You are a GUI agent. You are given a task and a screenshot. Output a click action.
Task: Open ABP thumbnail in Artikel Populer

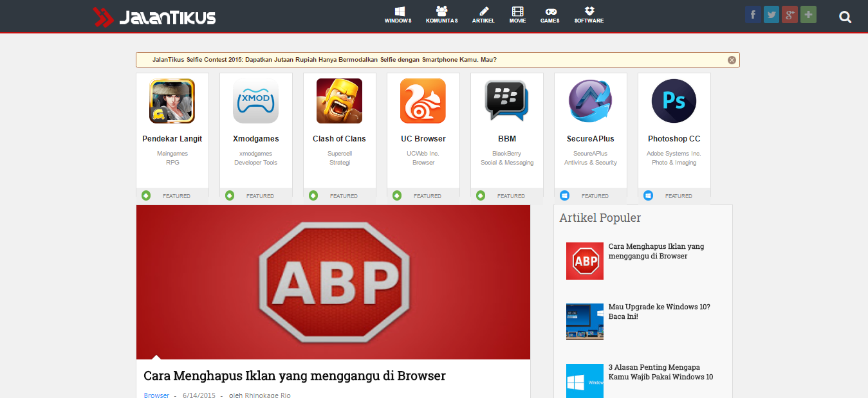pyautogui.click(x=585, y=261)
